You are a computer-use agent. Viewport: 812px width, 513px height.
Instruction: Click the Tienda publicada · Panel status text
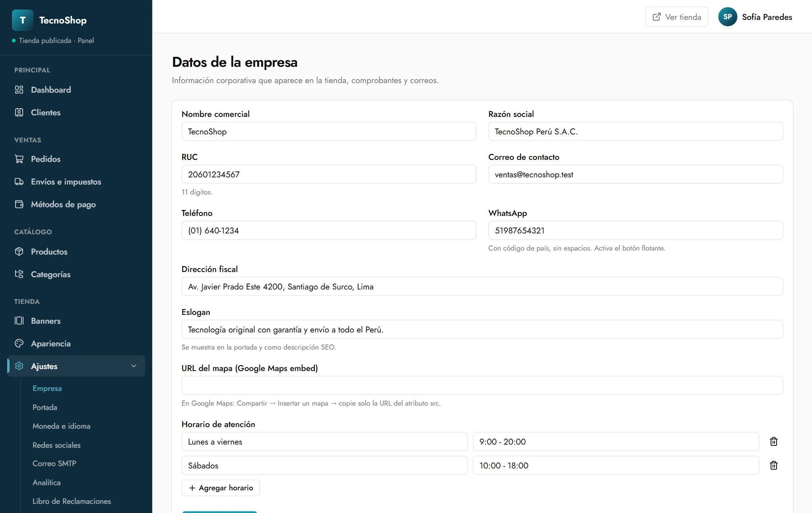tap(57, 41)
